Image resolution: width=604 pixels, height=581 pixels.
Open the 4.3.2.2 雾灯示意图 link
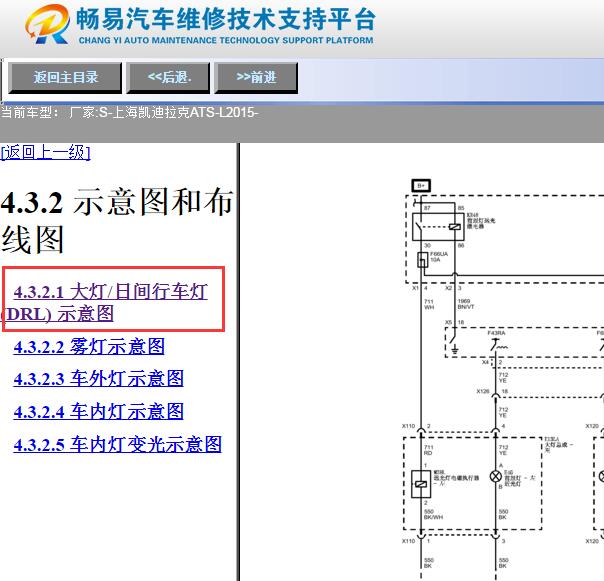(89, 346)
